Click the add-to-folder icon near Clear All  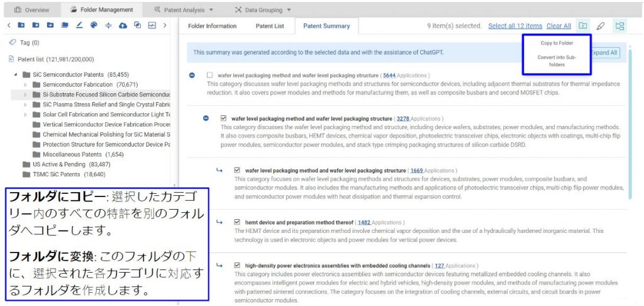pyautogui.click(x=582, y=25)
